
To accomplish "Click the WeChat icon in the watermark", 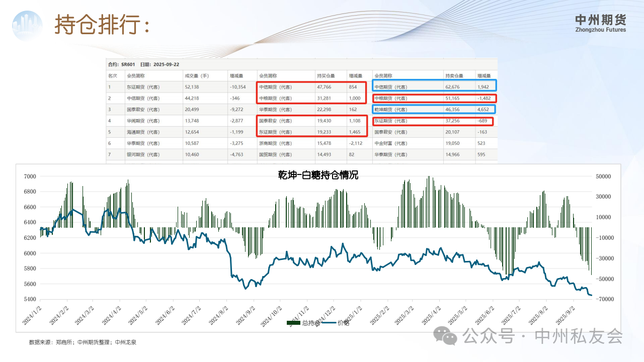I will 446,335.
